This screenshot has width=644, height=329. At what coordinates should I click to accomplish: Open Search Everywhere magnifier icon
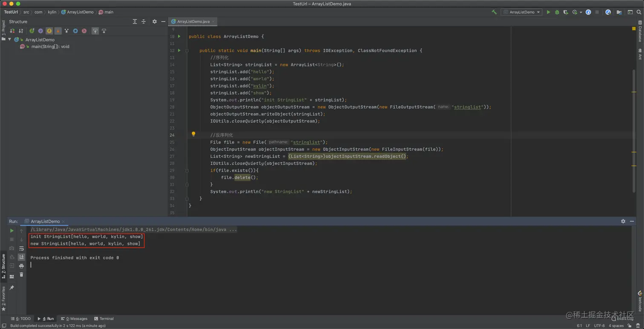[639, 12]
